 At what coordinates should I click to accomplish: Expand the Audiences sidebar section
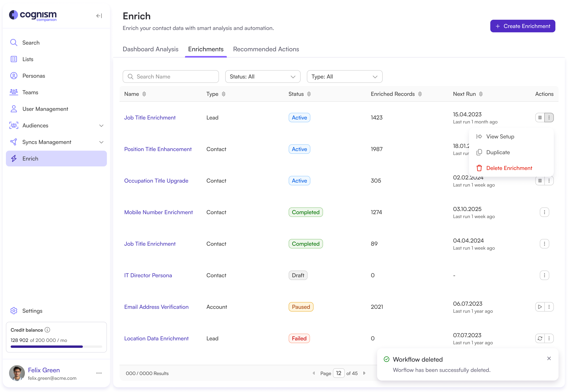pos(101,126)
